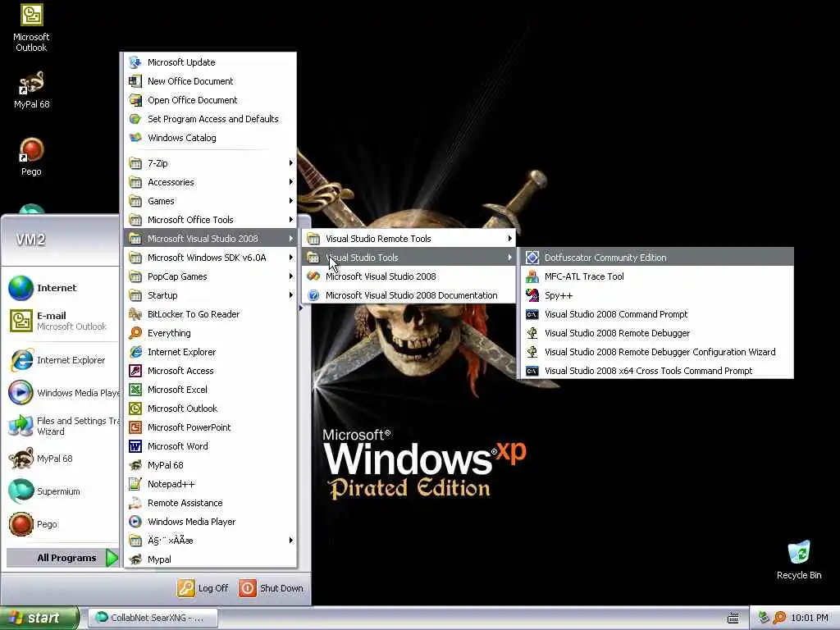Select Mypal at bottom of All Programs
Screen dimensions: 840x630
click(x=210, y=559)
